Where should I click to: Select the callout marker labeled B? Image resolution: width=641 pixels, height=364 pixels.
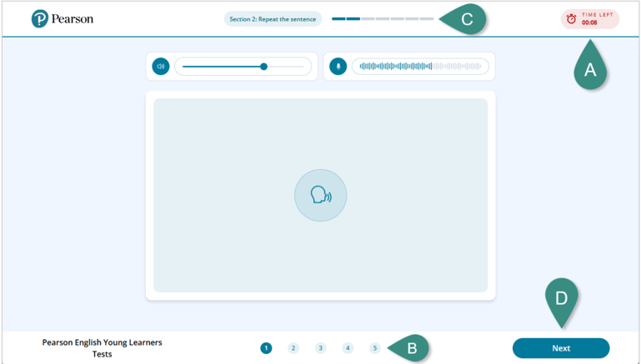[x=411, y=348]
